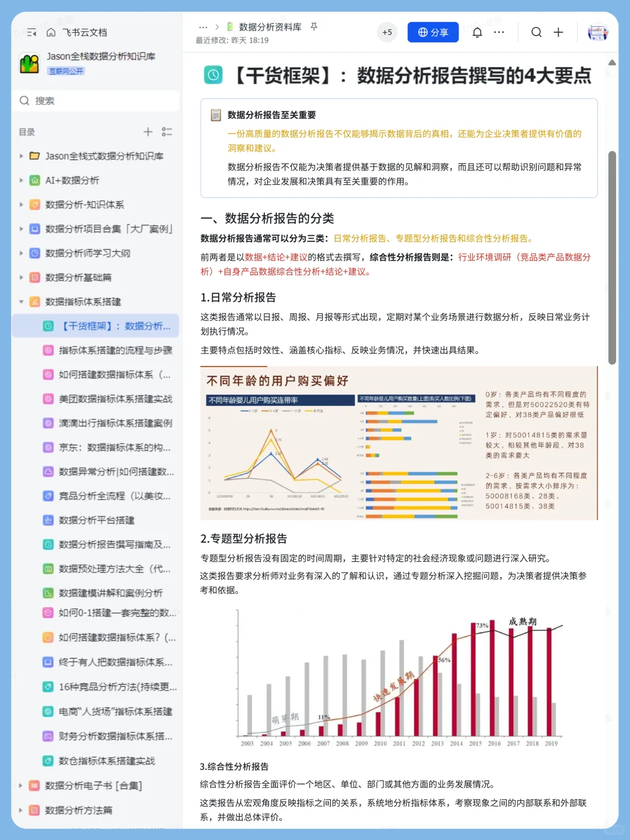
Task: Expand the 数据分析师学习大纲 node
Action: 22,253
